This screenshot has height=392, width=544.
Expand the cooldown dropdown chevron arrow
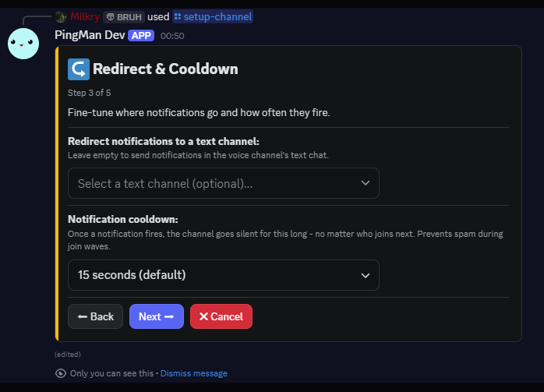366,275
